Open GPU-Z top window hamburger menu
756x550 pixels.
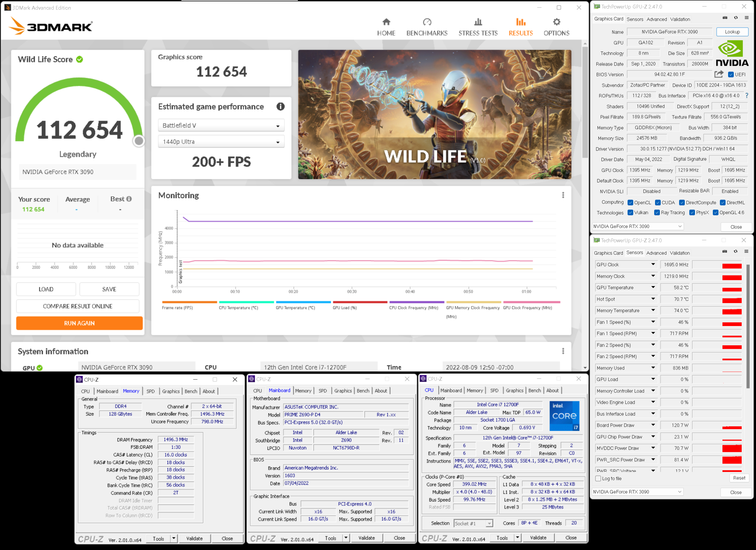[x=746, y=18]
